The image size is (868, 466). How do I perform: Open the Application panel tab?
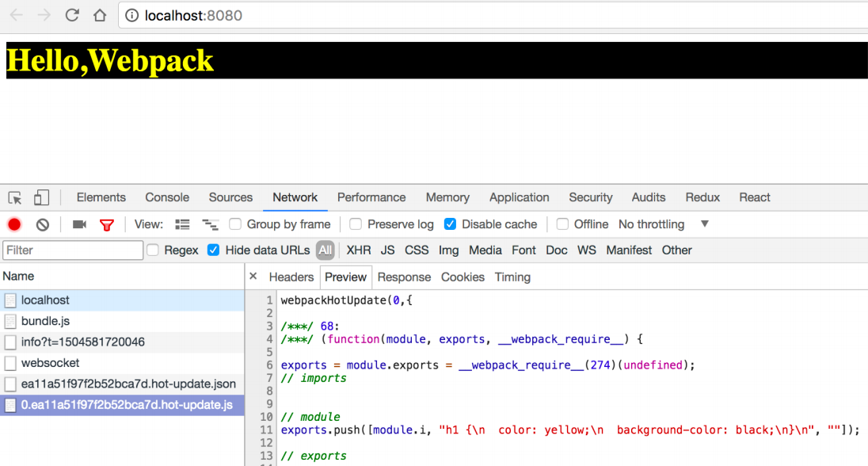(x=520, y=197)
